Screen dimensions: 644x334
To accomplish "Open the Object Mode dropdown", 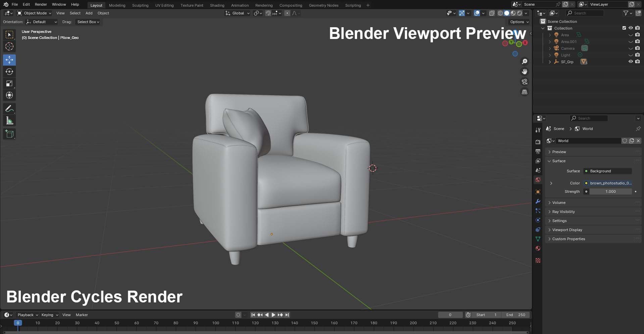I will click(x=34, y=13).
